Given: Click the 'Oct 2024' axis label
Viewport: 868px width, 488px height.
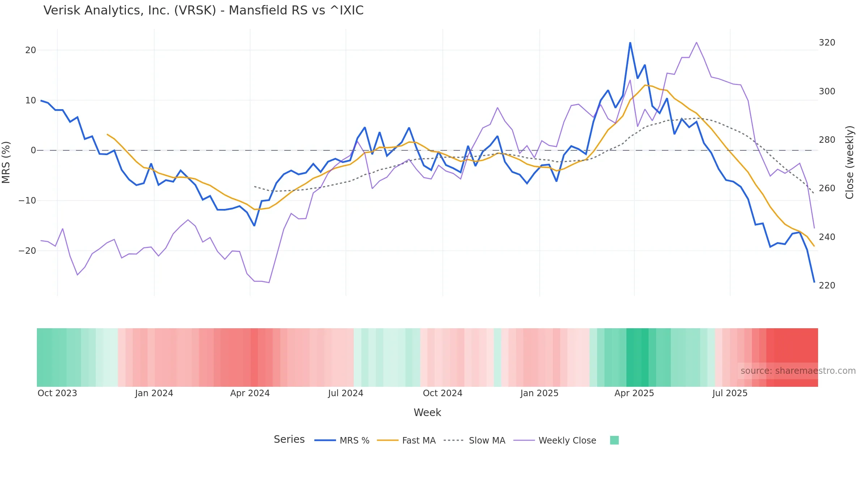Looking at the screenshot, I should point(443,393).
